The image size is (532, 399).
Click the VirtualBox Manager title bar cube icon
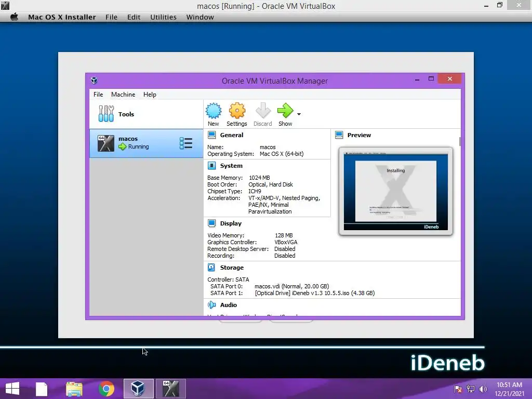(x=95, y=81)
